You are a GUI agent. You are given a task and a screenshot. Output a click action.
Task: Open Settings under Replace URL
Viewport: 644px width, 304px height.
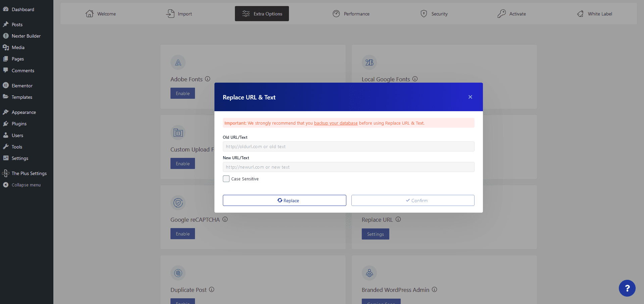[375, 234]
